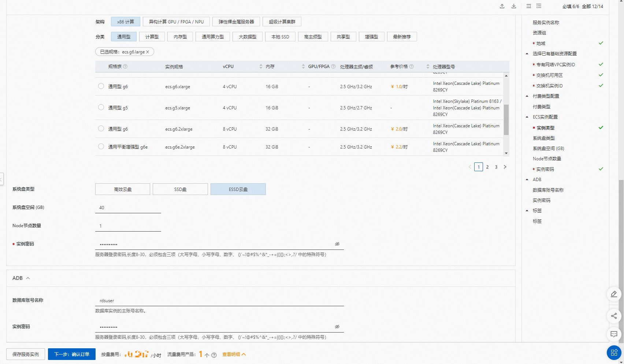Select radio for ecs.g6e.2xlarge row
The height and width of the screenshot is (364, 624).
click(x=101, y=146)
